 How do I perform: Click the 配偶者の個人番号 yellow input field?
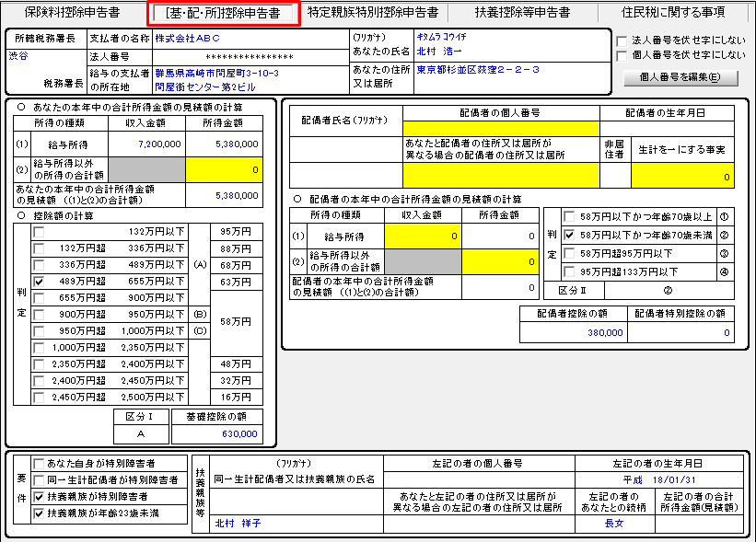501,129
